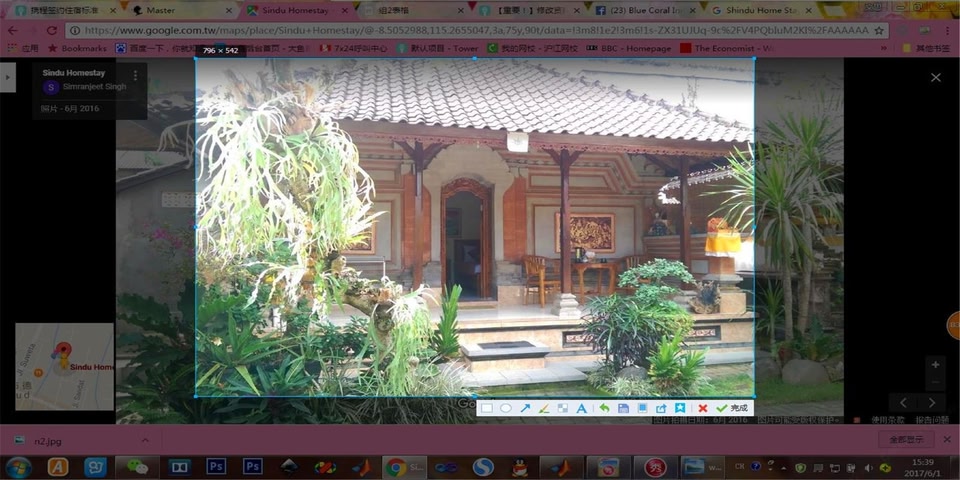
Task: Confirm screenshot with 完成 button
Action: (x=732, y=408)
